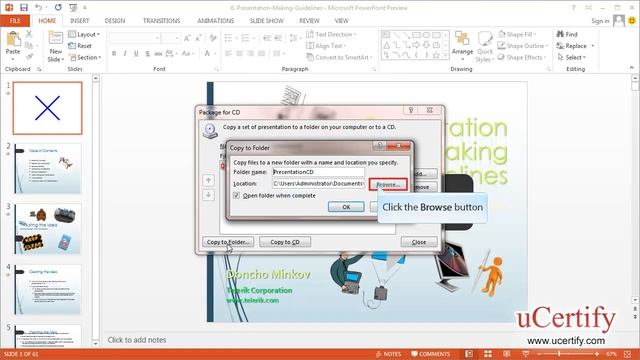Click Fit slide to window icon

[628, 354]
